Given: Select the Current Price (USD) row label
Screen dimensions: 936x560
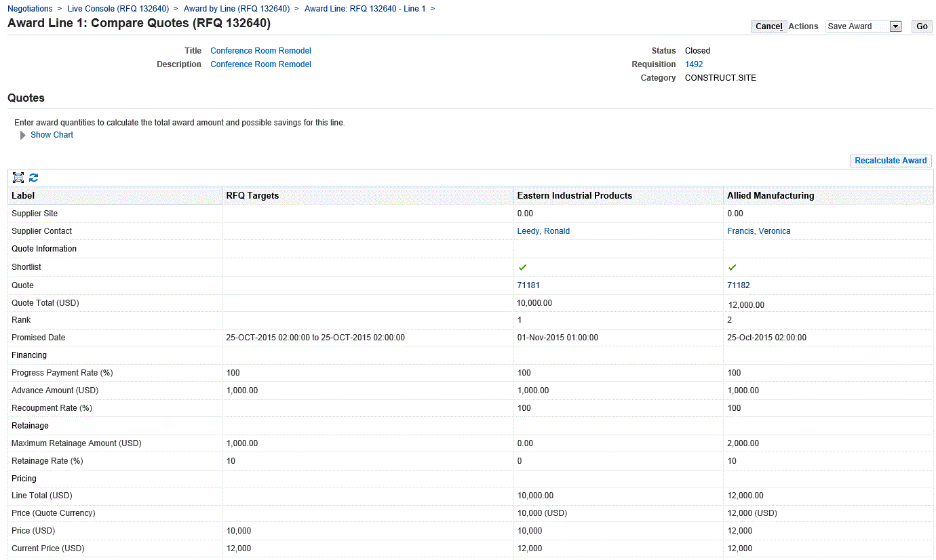Looking at the screenshot, I should coord(48,548).
